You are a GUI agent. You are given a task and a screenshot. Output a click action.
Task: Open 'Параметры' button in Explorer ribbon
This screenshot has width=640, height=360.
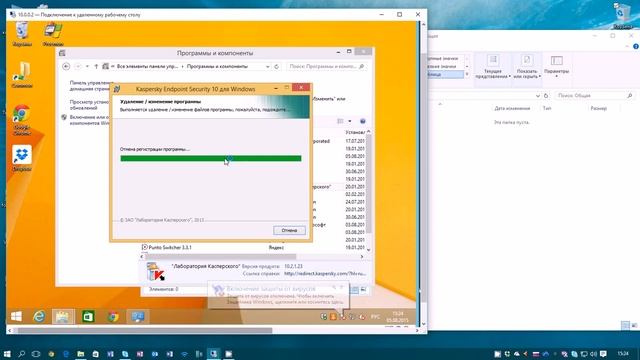tap(556, 66)
